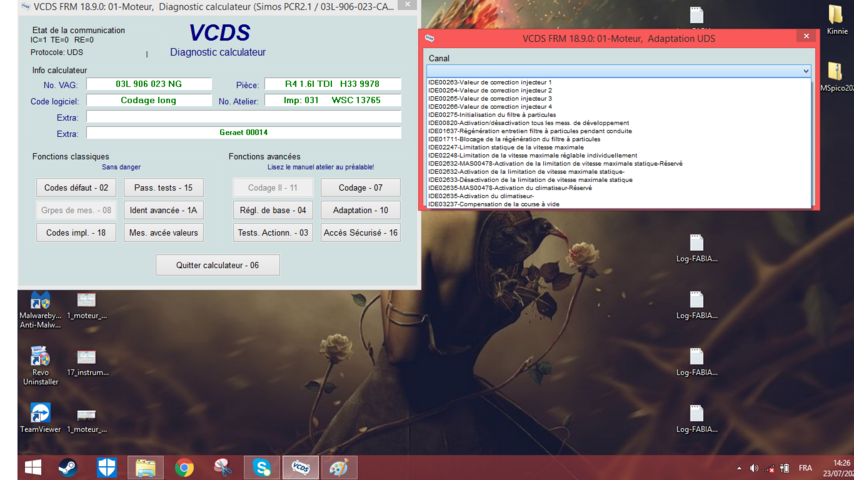Open Ident avancée - 1A
This screenshot has width=854, height=480.
coord(163,210)
